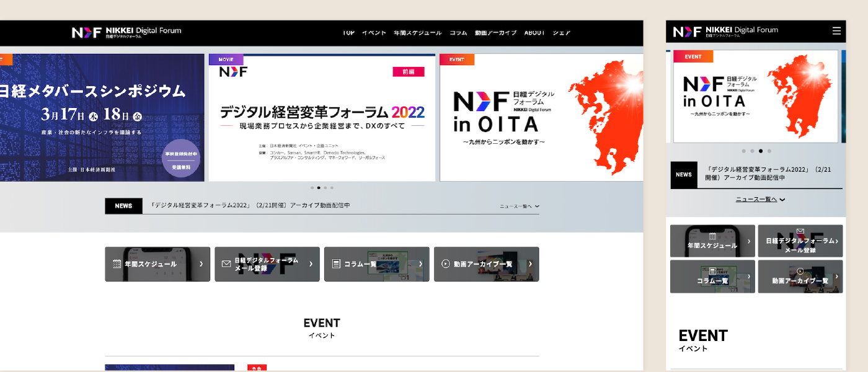The width and height of the screenshot is (868, 372).
Task: Open 動画アーカイブ in the top navigation
Action: pyautogui.click(x=496, y=33)
